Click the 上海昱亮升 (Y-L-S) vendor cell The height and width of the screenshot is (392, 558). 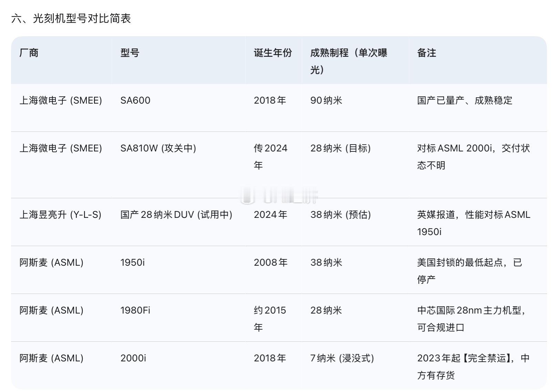pos(61,215)
